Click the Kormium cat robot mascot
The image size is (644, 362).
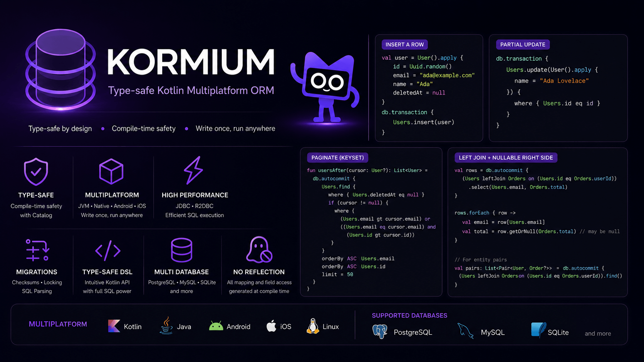(x=326, y=87)
